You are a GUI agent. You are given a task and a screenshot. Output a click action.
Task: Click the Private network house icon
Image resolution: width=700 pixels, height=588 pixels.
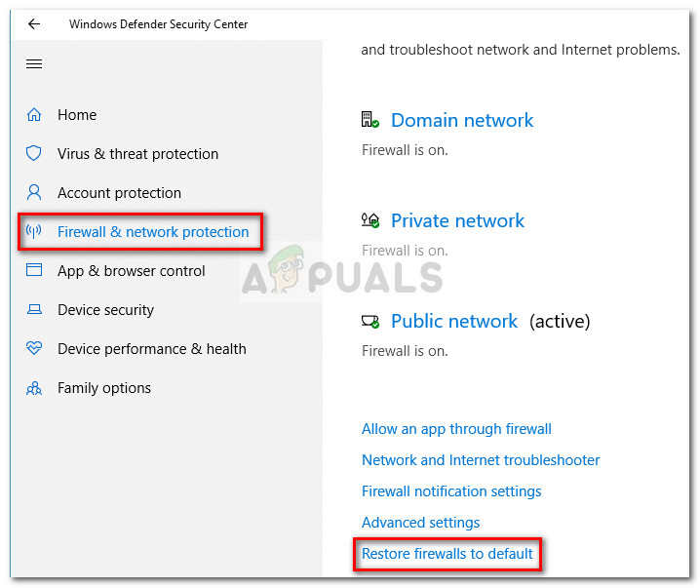tap(369, 221)
